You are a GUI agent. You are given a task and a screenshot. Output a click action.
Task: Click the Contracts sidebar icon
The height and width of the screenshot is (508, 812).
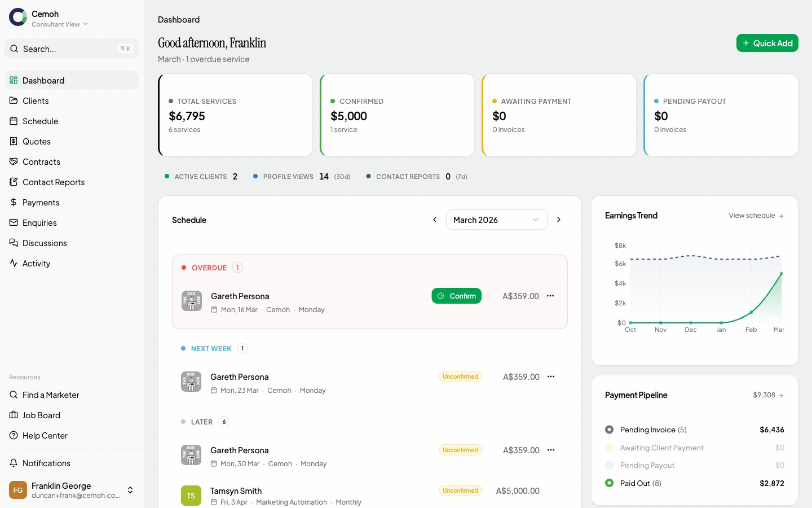pos(14,161)
